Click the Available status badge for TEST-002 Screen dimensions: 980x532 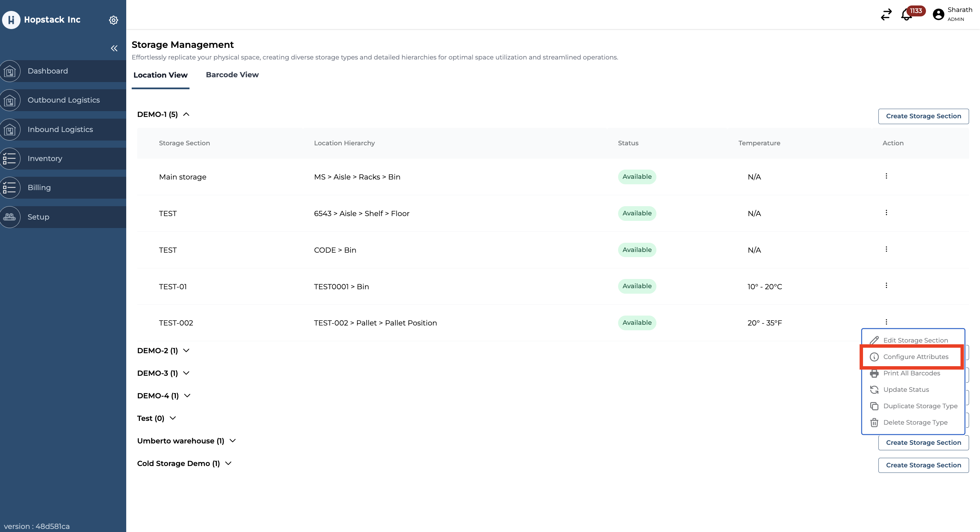[637, 323]
